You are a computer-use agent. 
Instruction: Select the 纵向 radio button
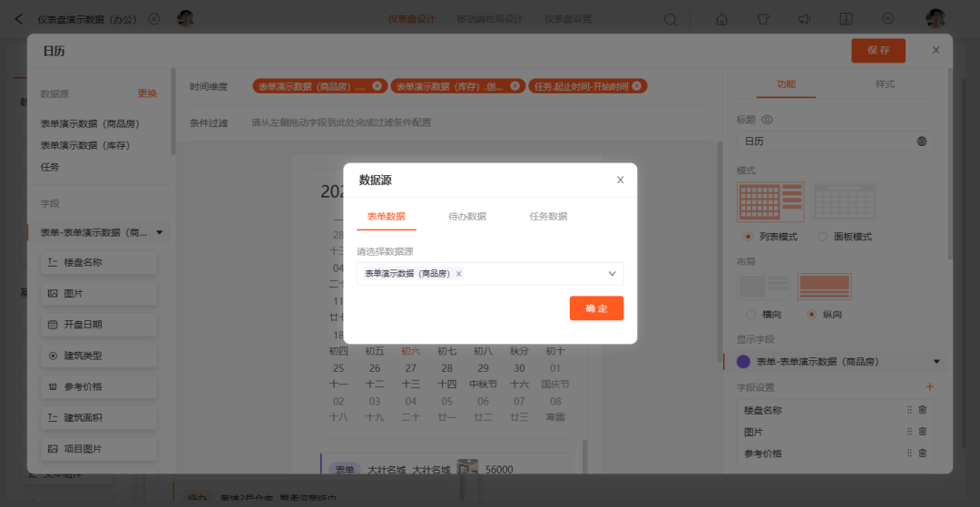[812, 314]
